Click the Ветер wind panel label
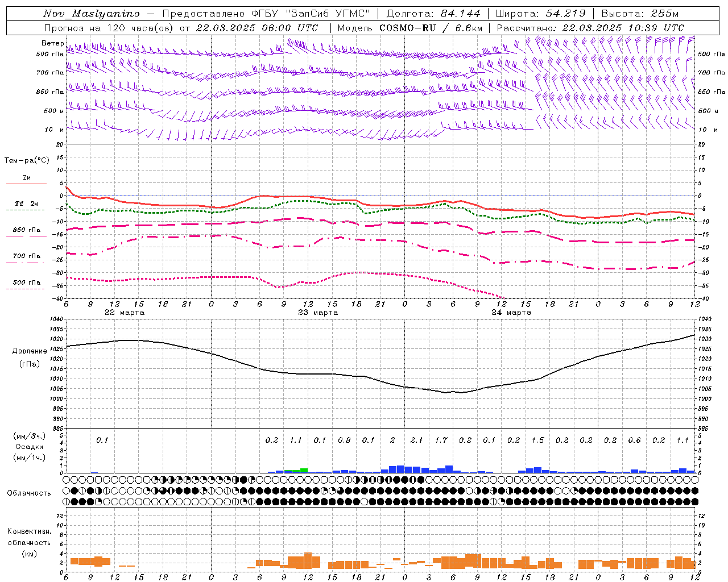 (x=52, y=43)
